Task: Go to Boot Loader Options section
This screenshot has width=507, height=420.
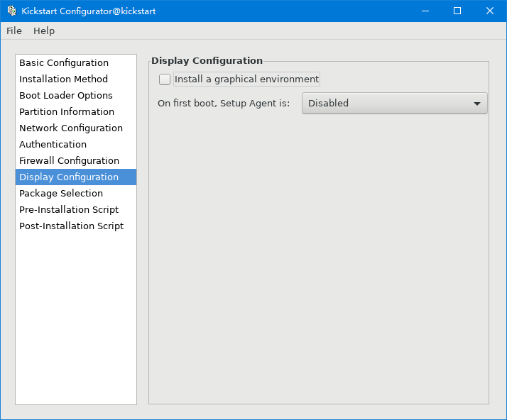Action: (x=76, y=95)
